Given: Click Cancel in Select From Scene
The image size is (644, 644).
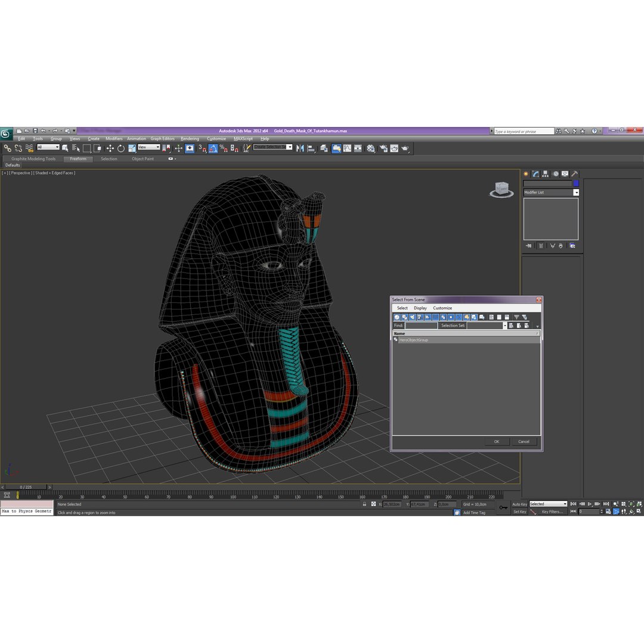Looking at the screenshot, I should click(x=524, y=441).
